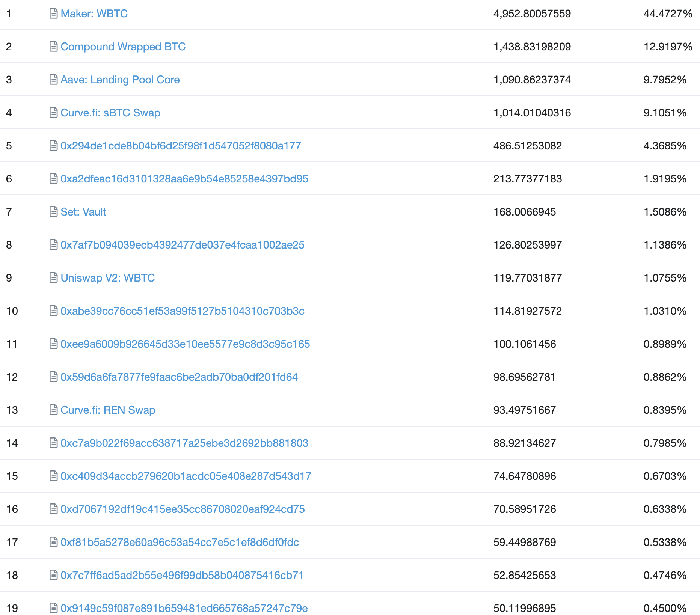This screenshot has height=615, width=700.
Task: Select quantity value 213.77377183
Action: pyautogui.click(x=528, y=179)
